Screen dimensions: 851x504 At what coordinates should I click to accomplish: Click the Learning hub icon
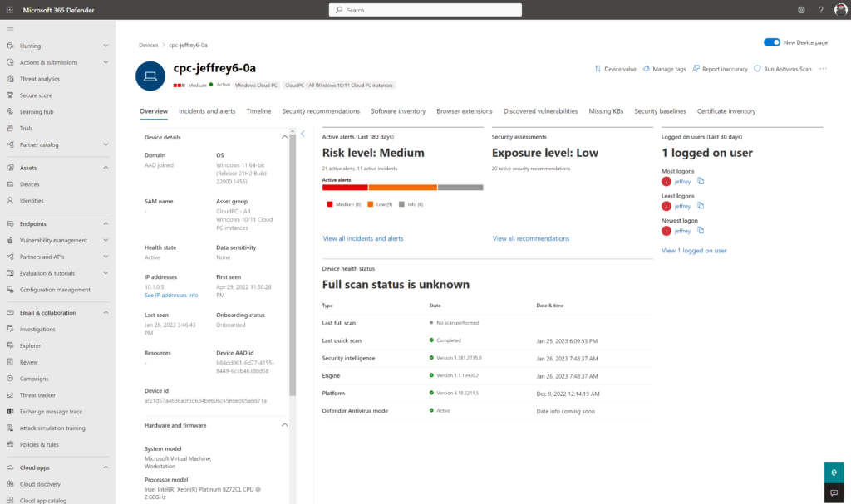10,111
